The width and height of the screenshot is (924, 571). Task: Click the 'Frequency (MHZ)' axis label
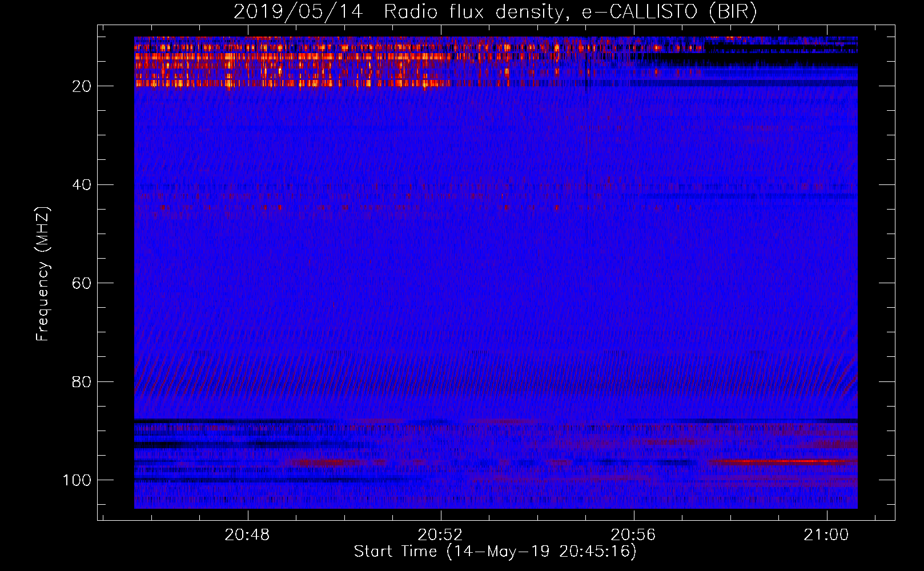pyautogui.click(x=43, y=274)
